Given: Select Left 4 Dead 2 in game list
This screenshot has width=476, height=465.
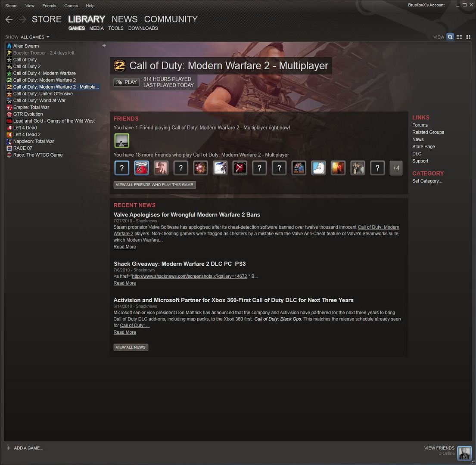Looking at the screenshot, I should coord(27,134).
